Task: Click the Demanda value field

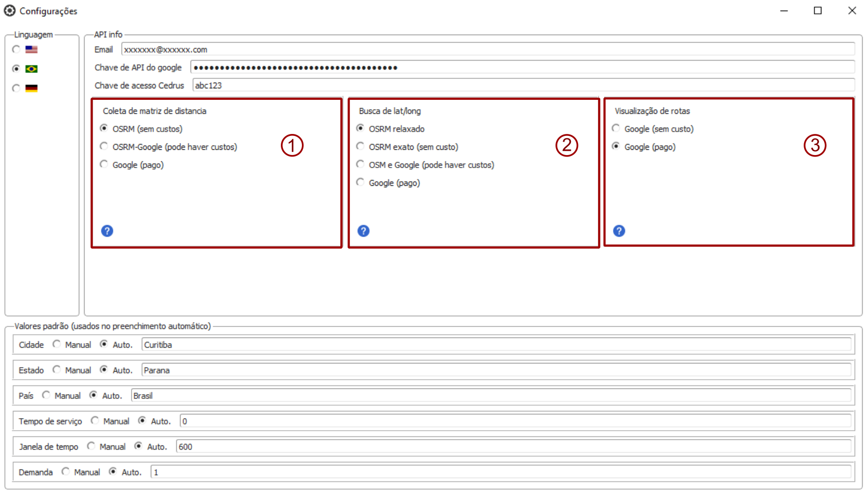Action: [501, 472]
